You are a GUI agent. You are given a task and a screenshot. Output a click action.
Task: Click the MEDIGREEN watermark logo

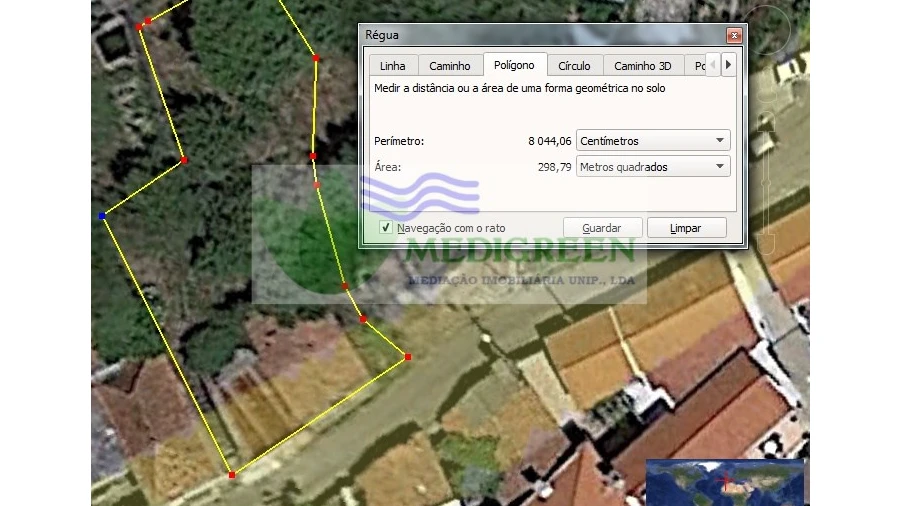(x=449, y=236)
